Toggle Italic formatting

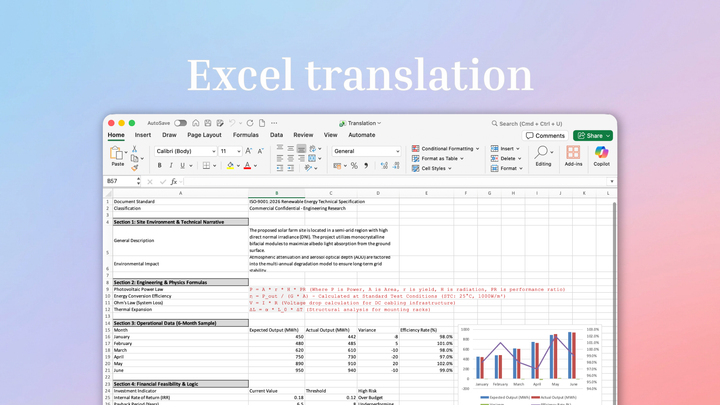[171, 165]
